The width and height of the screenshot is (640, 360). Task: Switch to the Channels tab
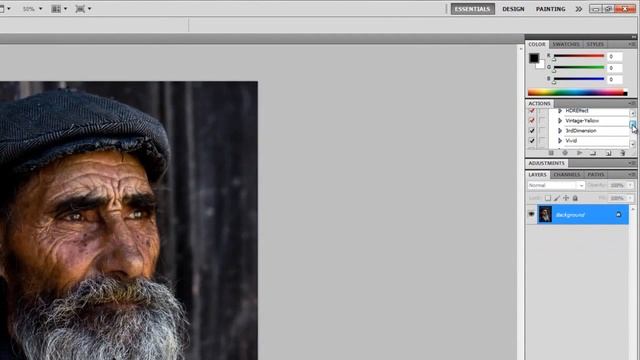[567, 175]
